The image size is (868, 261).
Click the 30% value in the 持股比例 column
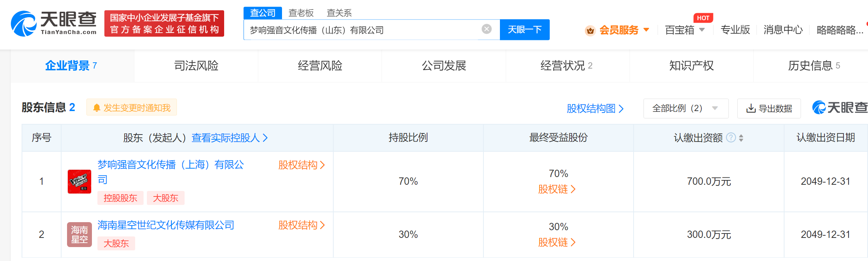[x=408, y=235]
